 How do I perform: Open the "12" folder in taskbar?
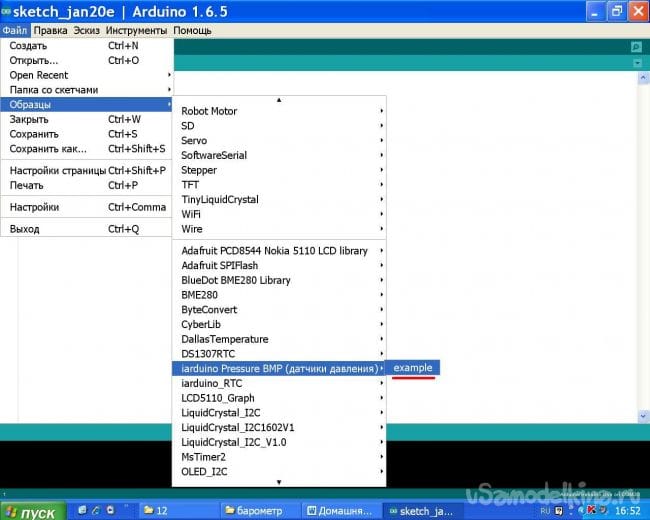(175, 510)
